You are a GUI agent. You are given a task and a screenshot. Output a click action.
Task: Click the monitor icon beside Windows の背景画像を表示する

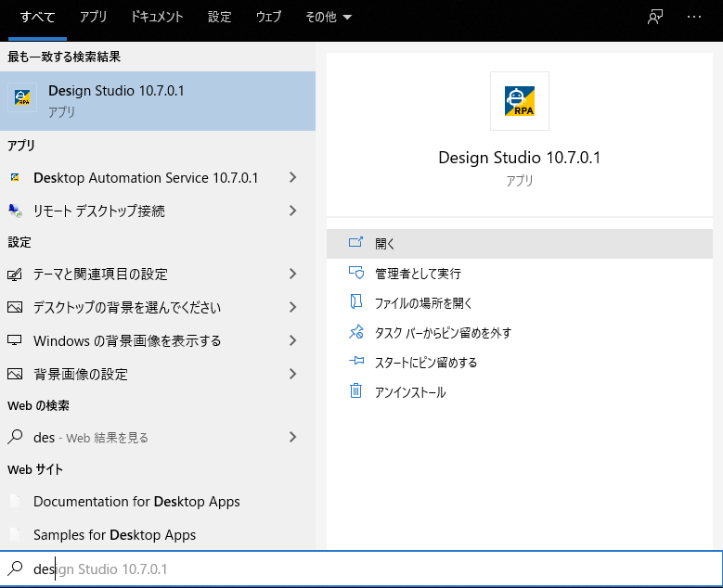(x=15, y=340)
